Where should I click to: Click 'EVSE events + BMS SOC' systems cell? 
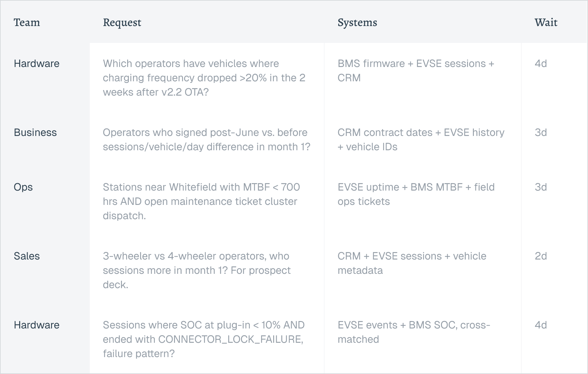(x=414, y=332)
